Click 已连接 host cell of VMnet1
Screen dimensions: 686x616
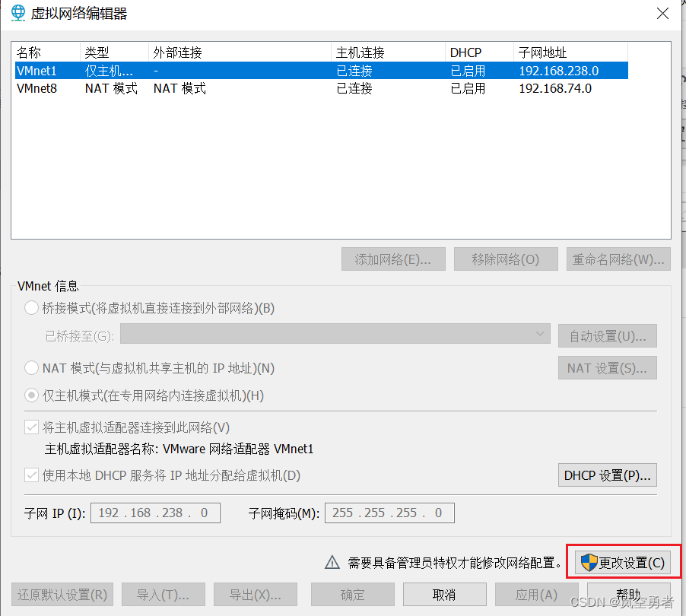[x=354, y=71]
